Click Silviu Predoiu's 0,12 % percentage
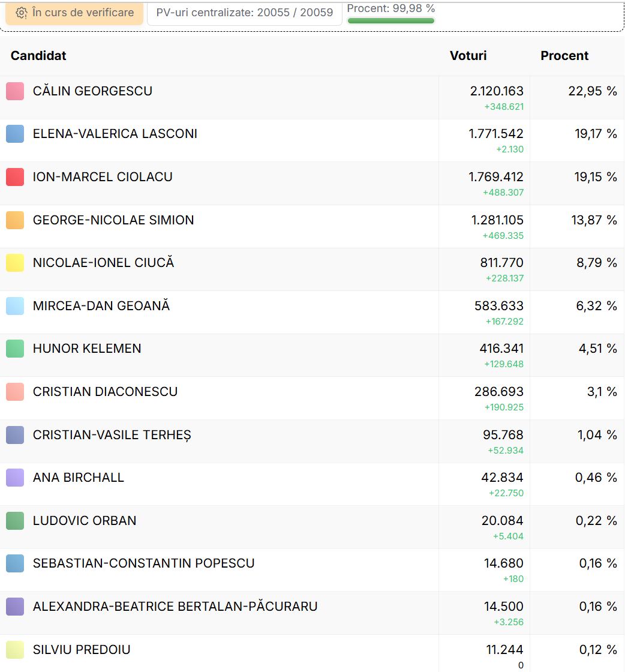This screenshot has height=672, width=625. tap(597, 650)
